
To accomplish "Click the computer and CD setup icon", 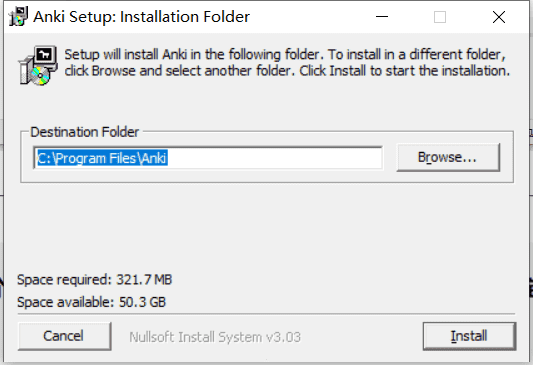I will tap(37, 65).
